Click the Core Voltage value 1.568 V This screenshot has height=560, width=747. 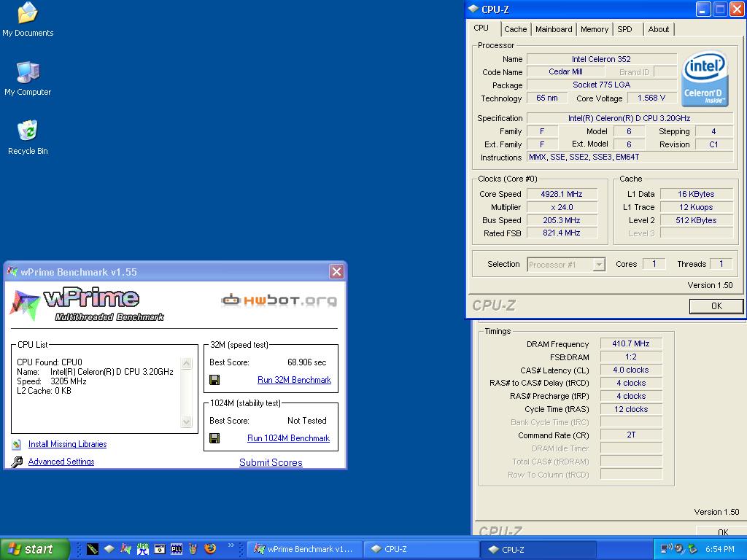click(x=651, y=98)
